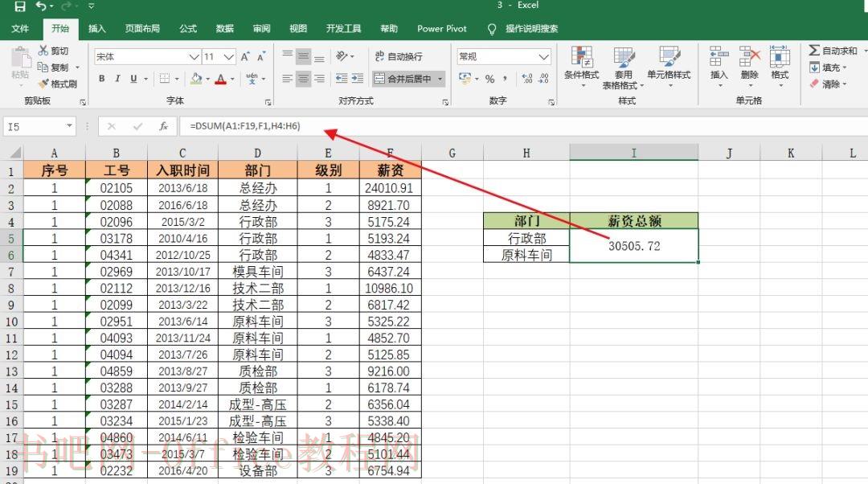
Task: Click the Cut scissors icon
Action: pyautogui.click(x=43, y=51)
